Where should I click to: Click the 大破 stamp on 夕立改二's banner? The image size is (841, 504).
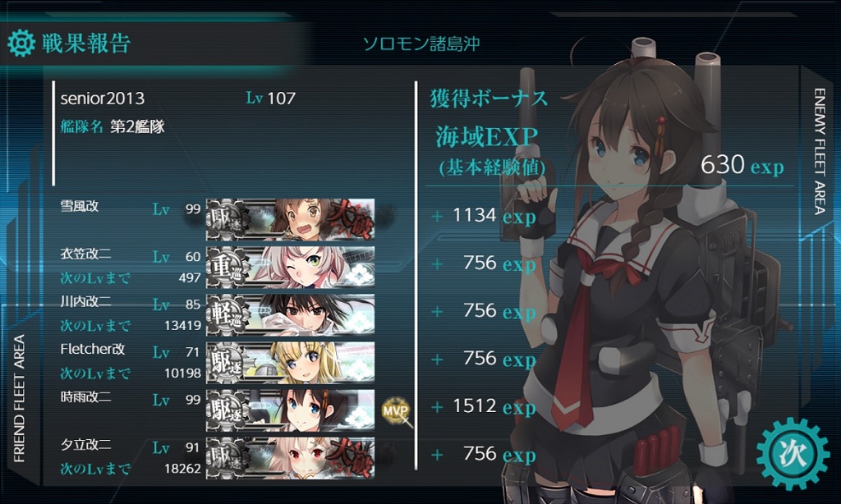(352, 458)
